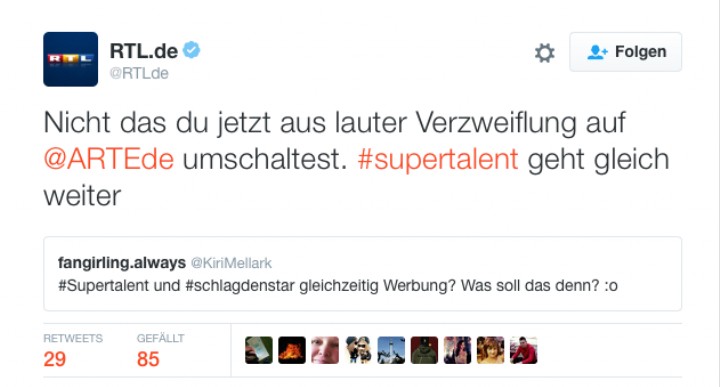Screen dimensions: 720x387
Task: Open the fire image avatar
Action: coord(292,350)
